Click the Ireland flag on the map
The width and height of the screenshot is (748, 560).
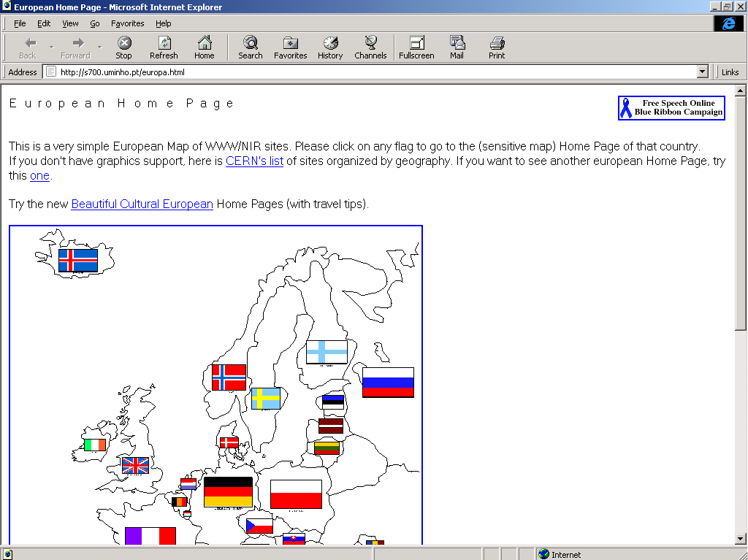94,445
